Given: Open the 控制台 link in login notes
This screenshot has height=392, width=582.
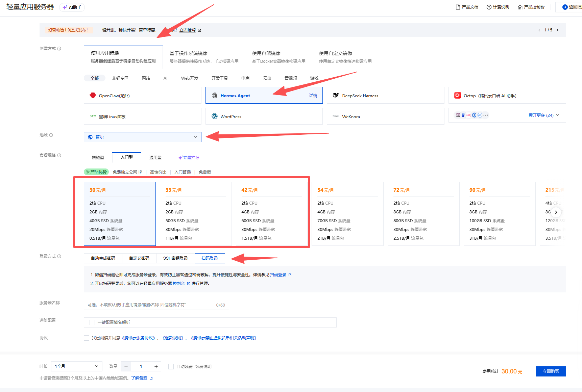Looking at the screenshot, I should click(179, 284).
